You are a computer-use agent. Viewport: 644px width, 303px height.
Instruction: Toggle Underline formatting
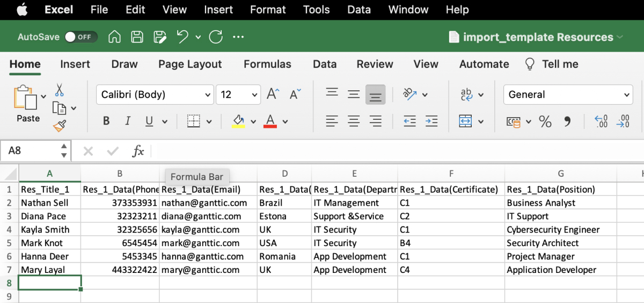click(x=149, y=121)
